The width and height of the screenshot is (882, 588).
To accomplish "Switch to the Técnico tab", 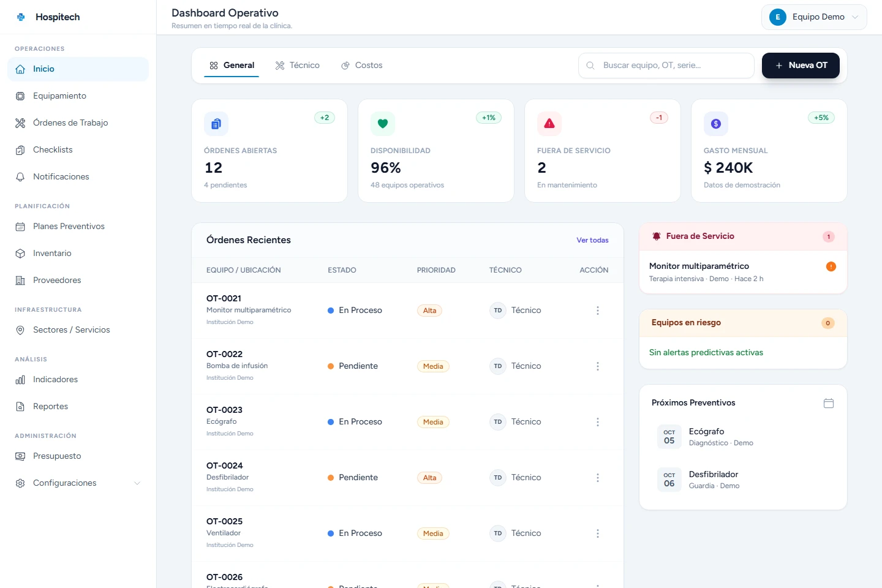I will pos(298,66).
